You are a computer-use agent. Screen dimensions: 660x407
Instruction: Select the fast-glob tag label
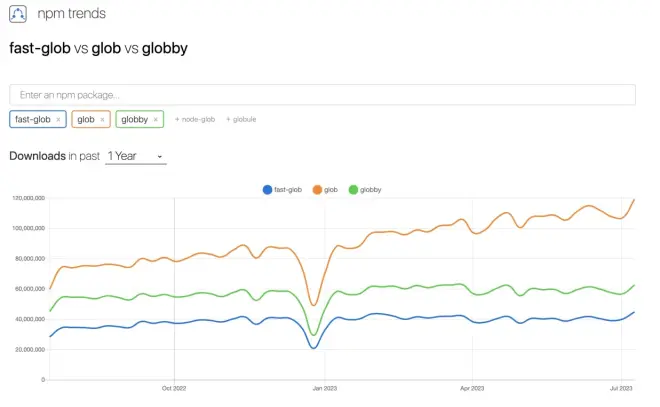(x=32, y=120)
